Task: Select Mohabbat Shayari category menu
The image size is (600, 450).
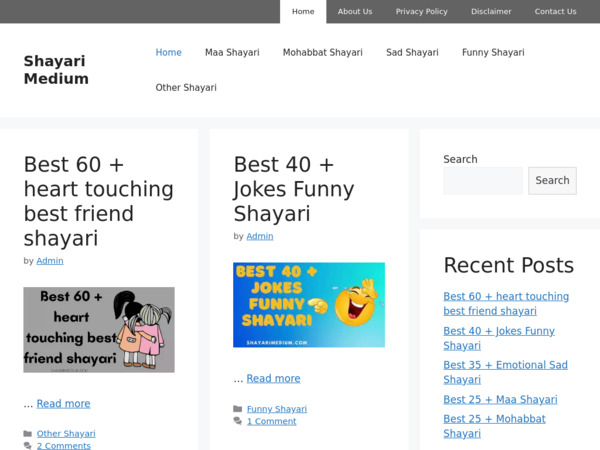Action: [322, 53]
